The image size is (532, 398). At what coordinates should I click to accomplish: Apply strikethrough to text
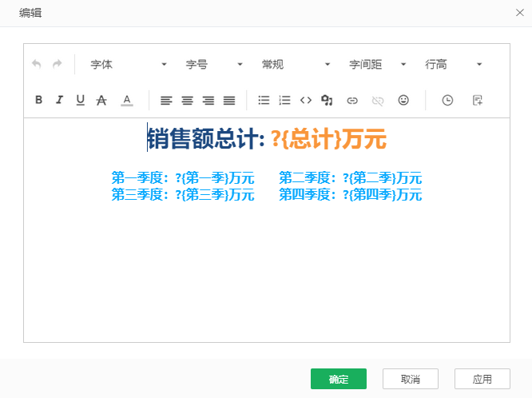click(x=101, y=100)
